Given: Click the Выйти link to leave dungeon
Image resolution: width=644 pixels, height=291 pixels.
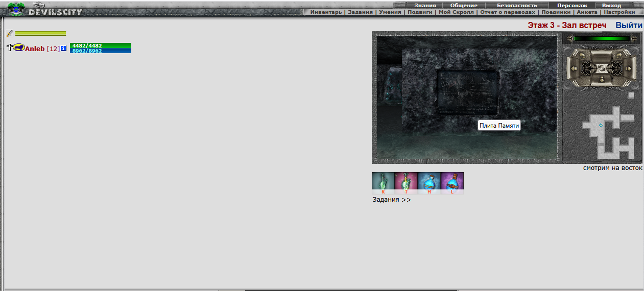Looking at the screenshot, I should (x=629, y=25).
